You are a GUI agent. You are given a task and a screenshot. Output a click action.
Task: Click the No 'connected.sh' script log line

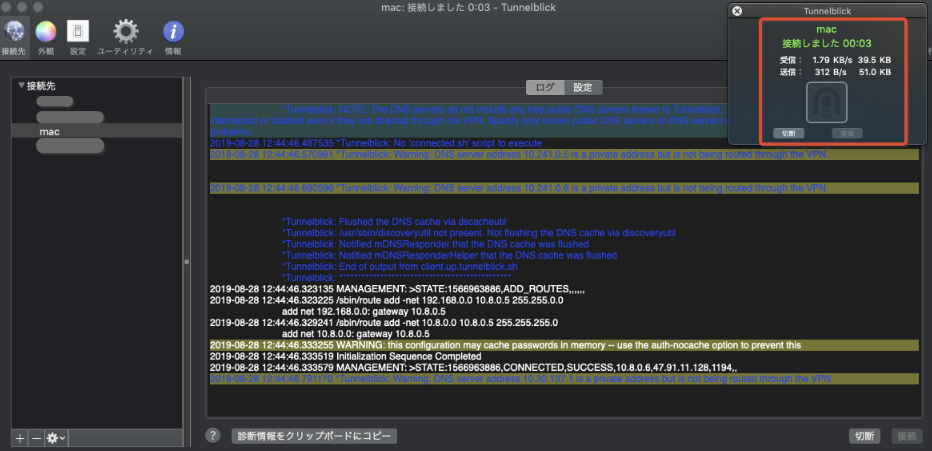coord(376,143)
